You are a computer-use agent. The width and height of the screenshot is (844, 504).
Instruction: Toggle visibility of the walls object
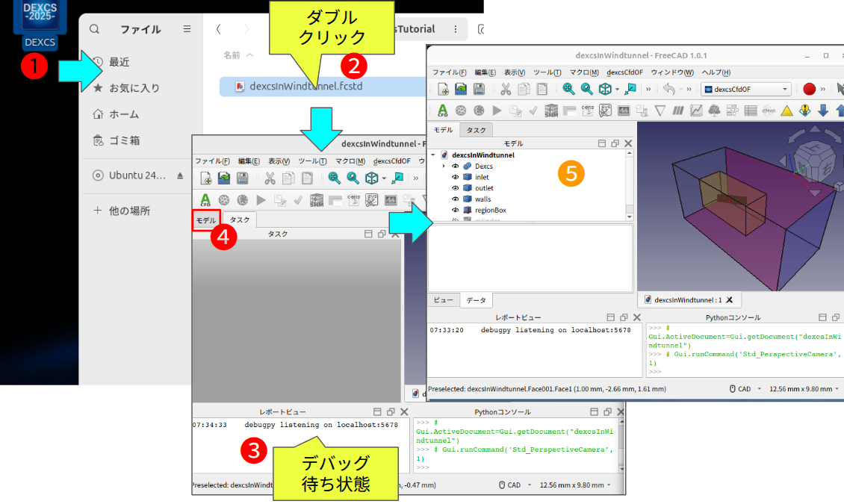pos(455,199)
